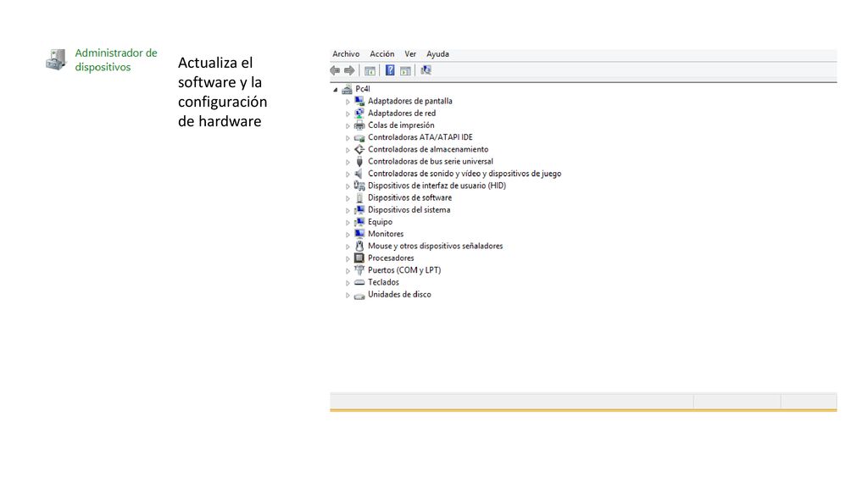Expand the Procesadores node
868x488 pixels.
click(348, 259)
